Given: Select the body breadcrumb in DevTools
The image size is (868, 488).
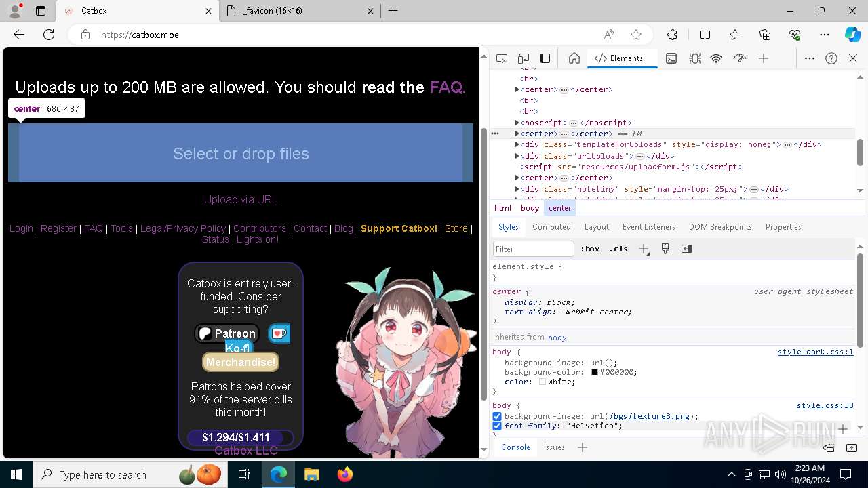Looking at the screenshot, I should pyautogui.click(x=530, y=208).
